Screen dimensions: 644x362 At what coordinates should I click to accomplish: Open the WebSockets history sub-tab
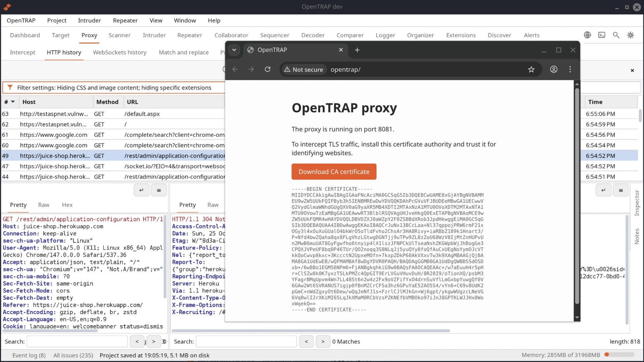(119, 52)
